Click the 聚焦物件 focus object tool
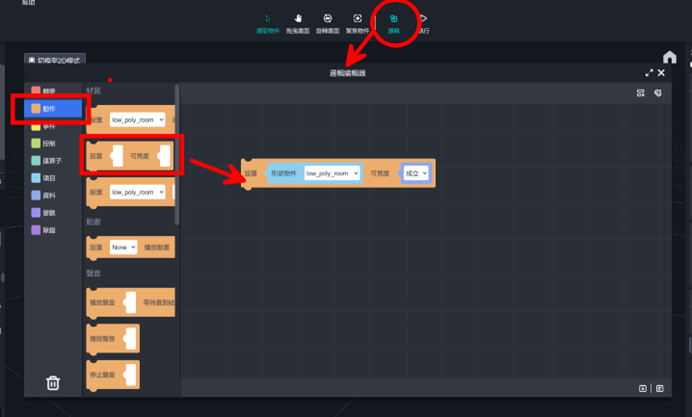The image size is (692, 417). pos(357,22)
